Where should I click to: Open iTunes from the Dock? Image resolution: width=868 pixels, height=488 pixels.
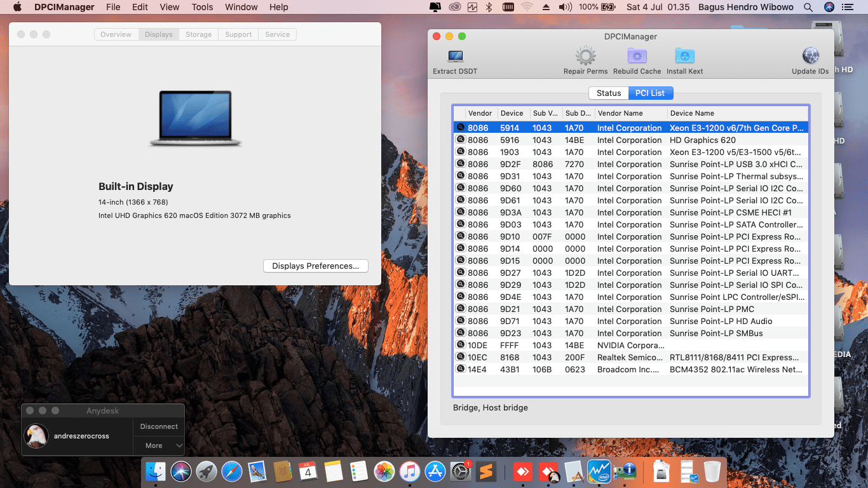[410, 471]
